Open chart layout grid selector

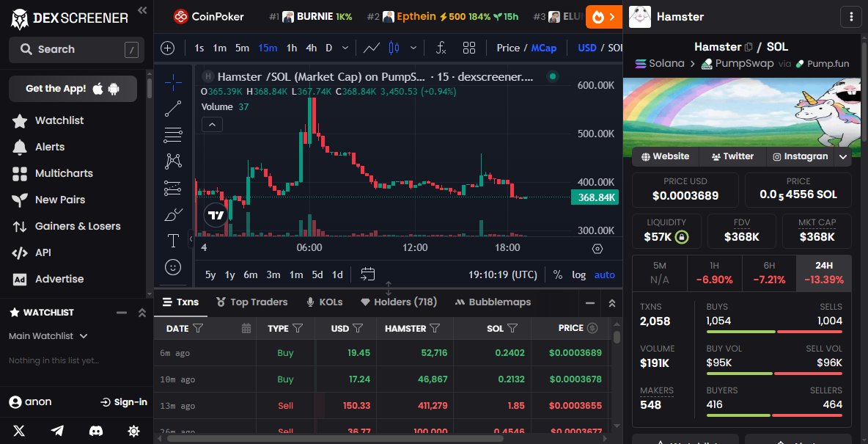[469, 48]
